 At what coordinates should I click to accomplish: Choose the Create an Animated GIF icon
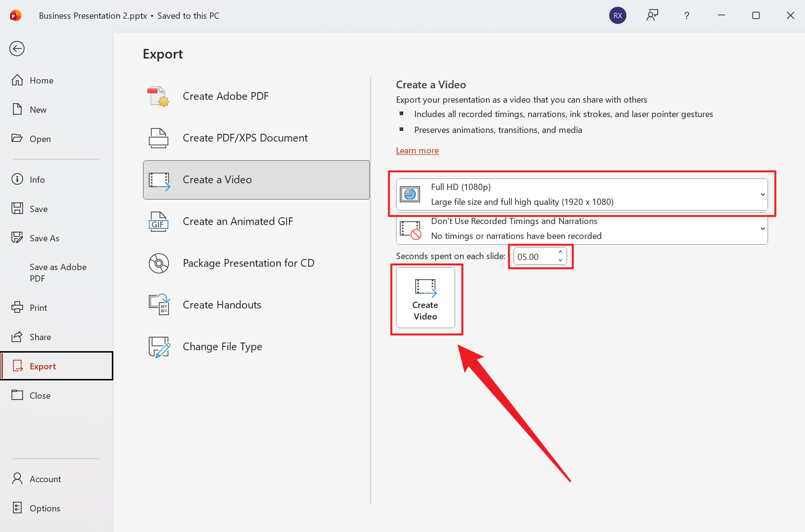click(158, 222)
